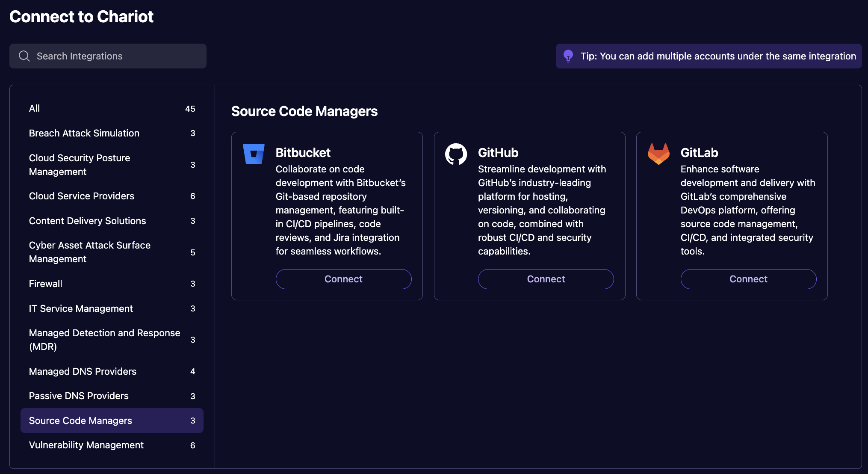This screenshot has width=868, height=474.
Task: Select Breach Attack Simulation category
Action: tap(112, 133)
